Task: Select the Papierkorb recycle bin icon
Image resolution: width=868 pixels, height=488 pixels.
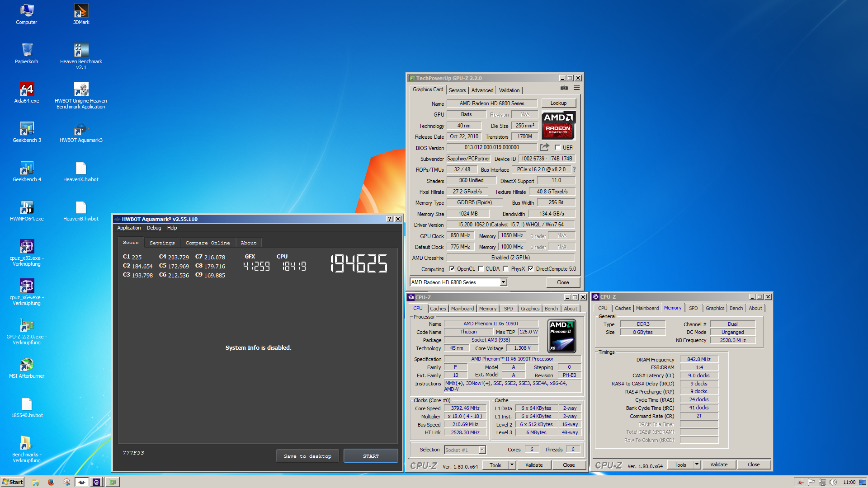Action: tap(27, 53)
